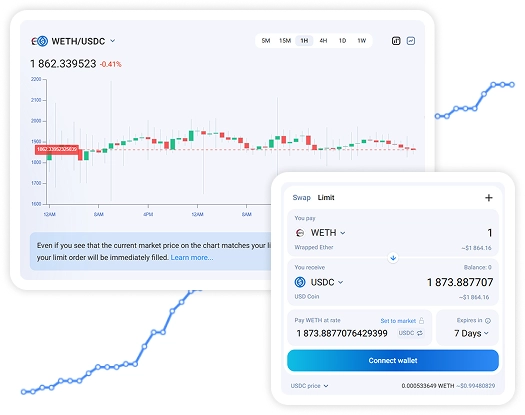
Task: Click the Expires in info icon
Action: (488, 321)
